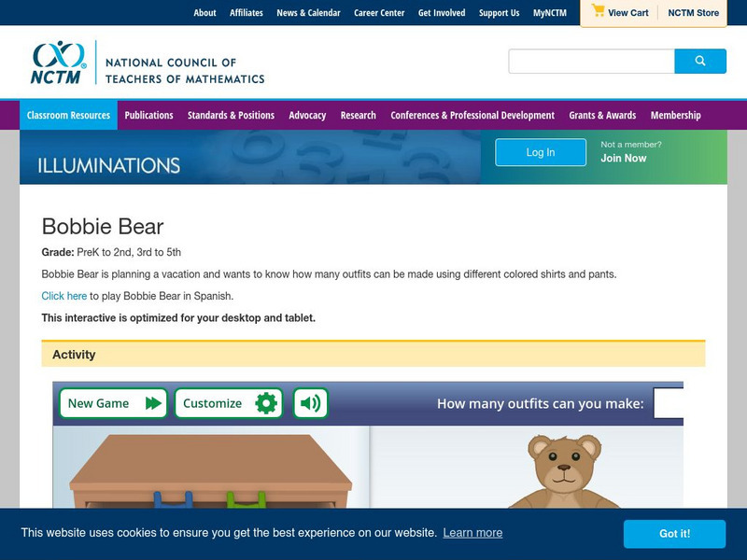Viewport: 747px width, 560px height.
Task: Select the Research tab
Action: [x=359, y=115]
